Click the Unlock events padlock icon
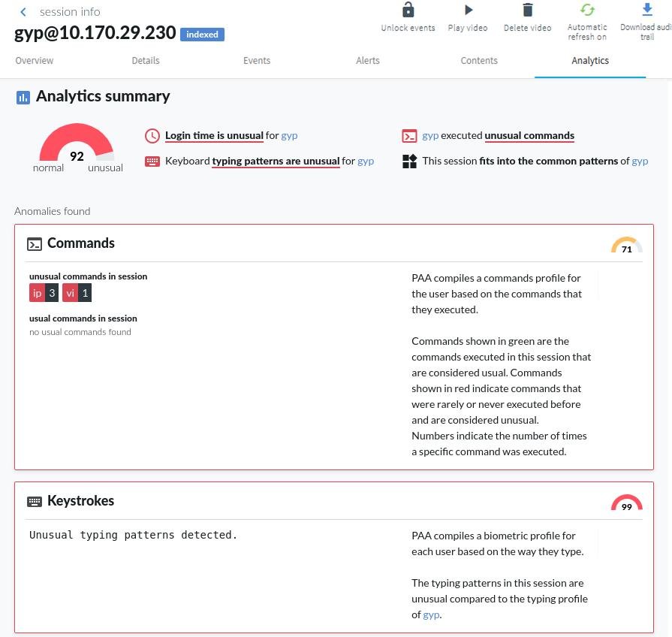672x637 pixels. (x=408, y=11)
